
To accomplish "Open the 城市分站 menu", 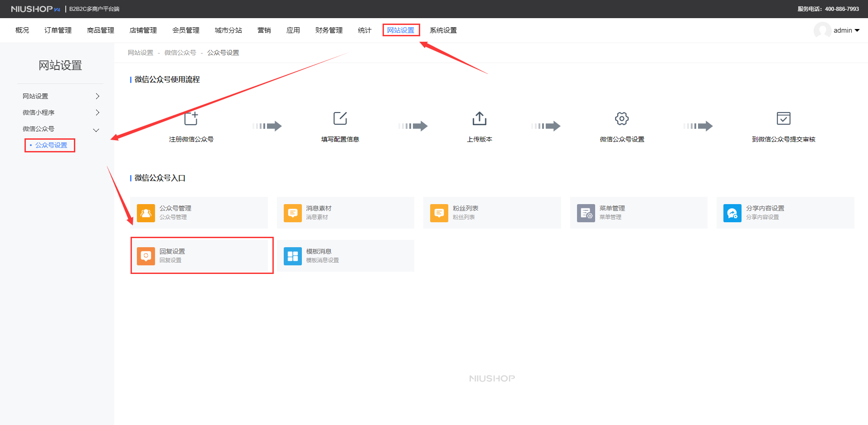I will coord(228,30).
